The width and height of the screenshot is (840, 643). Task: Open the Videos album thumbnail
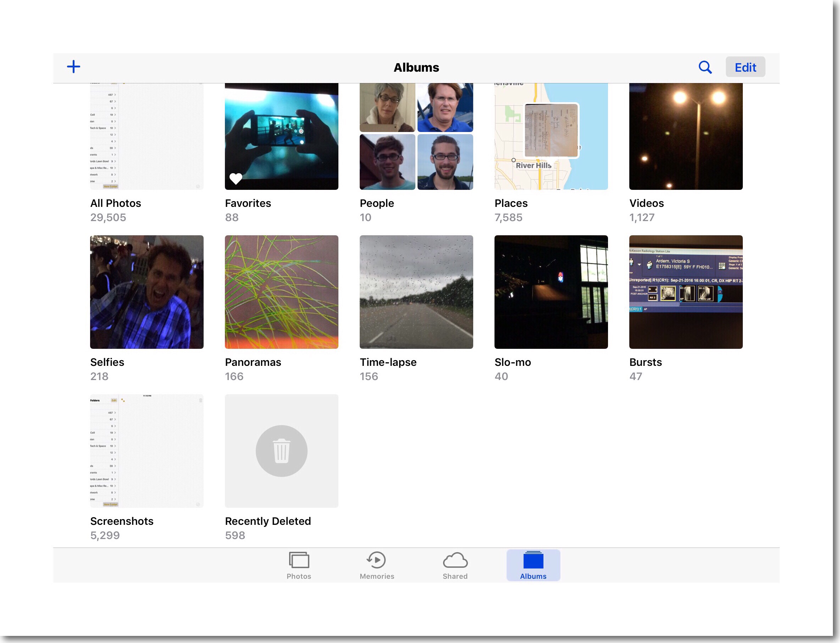click(x=685, y=136)
